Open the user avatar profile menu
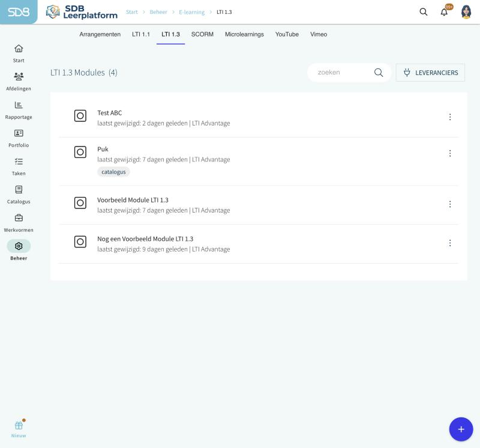 click(x=466, y=12)
